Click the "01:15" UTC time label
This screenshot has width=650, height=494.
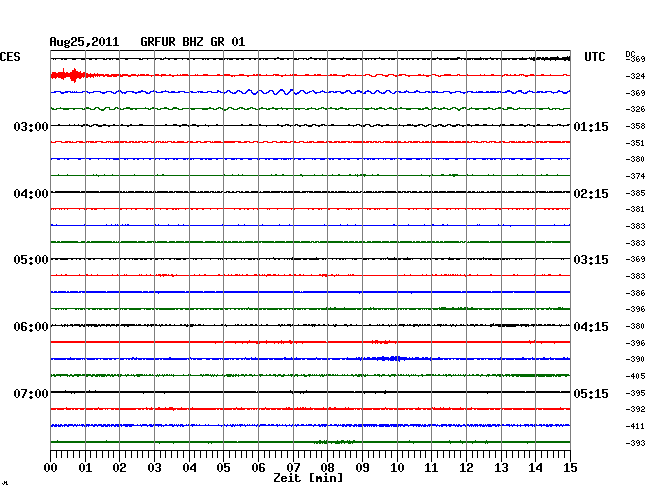[591, 127]
